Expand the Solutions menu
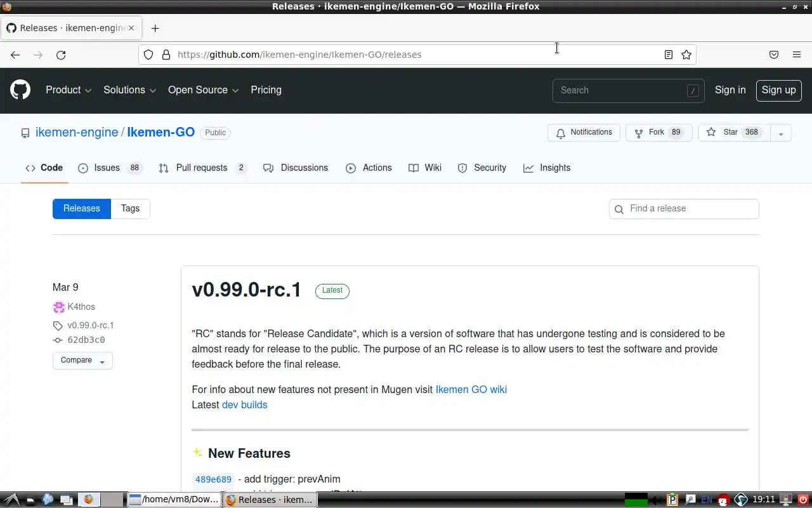This screenshot has height=508, width=812. click(x=130, y=90)
